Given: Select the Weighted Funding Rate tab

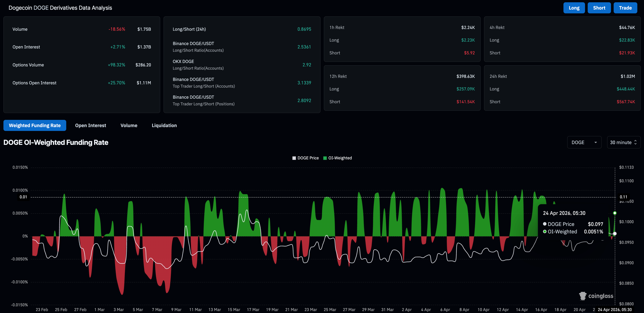Looking at the screenshot, I should (x=35, y=126).
